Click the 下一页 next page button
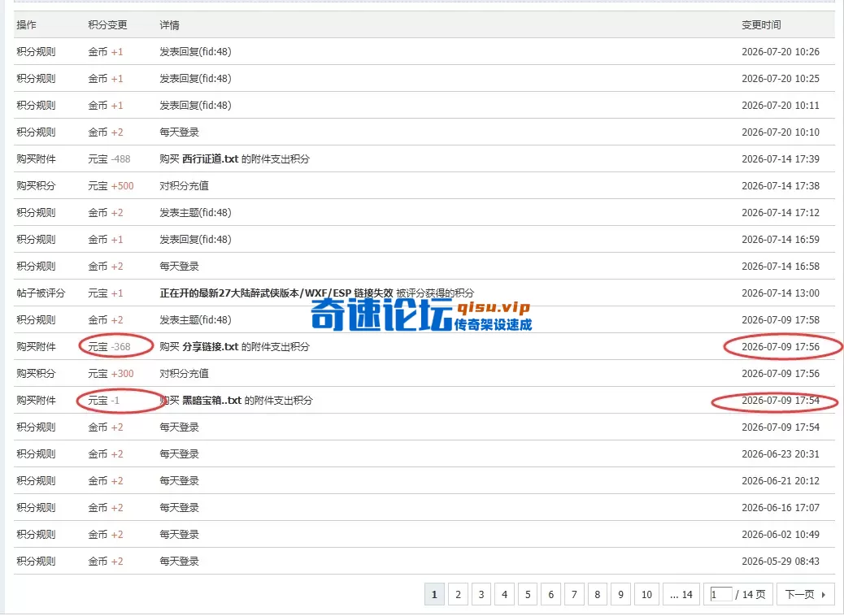Screen dimensions: 844x616 coord(805,595)
